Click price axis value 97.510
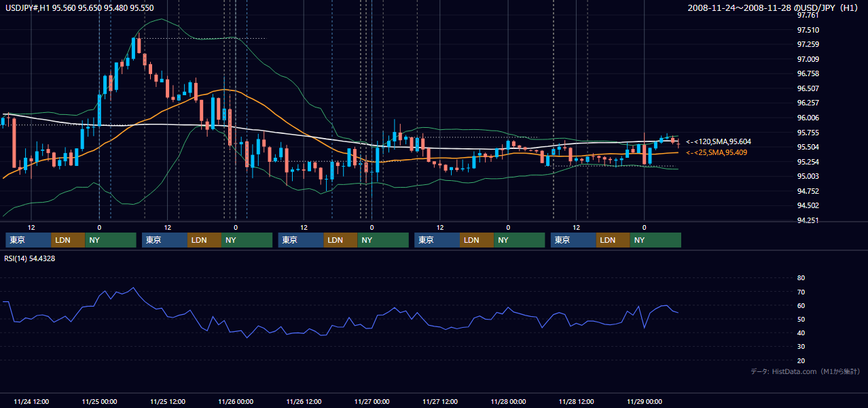This screenshot has height=408, width=868. [808, 30]
